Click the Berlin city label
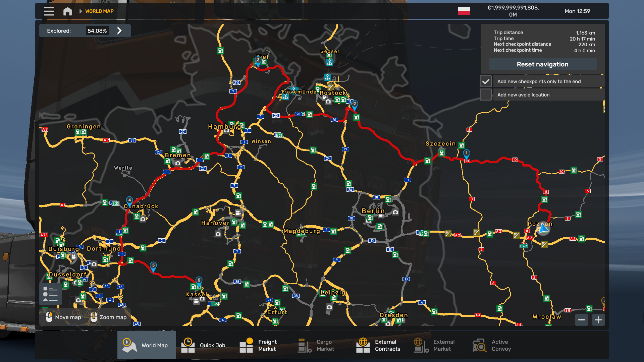The width and height of the screenshot is (644, 362). tap(373, 211)
